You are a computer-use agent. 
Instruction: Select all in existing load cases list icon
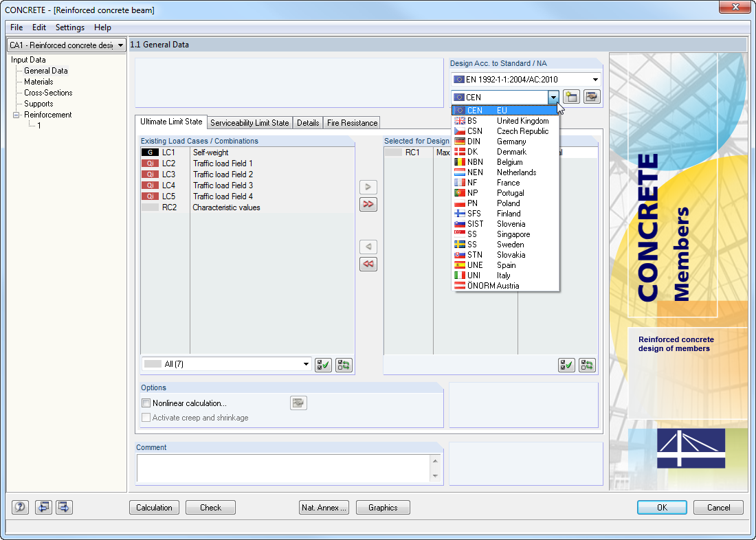323,365
